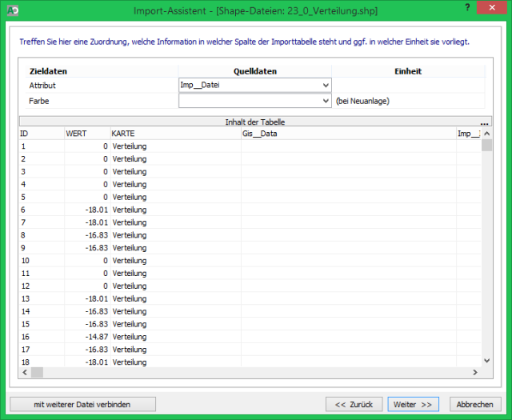This screenshot has width=512, height=420.
Task: Expand the Farbe source data dropdown
Action: pos(254,101)
